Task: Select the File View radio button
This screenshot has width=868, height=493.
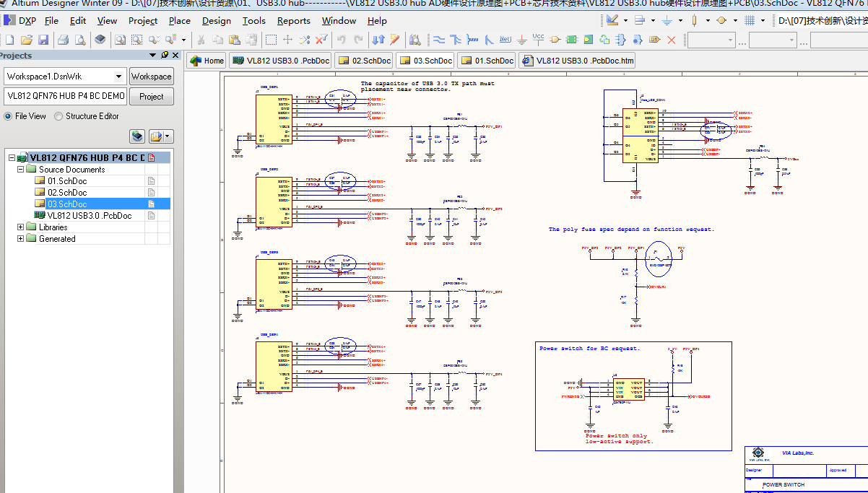Action: click(26, 115)
